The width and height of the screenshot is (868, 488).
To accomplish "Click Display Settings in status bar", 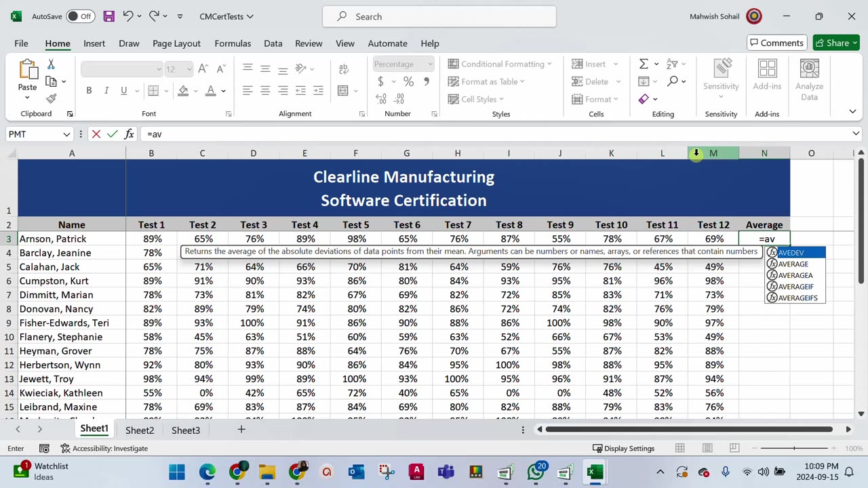I will click(x=623, y=448).
